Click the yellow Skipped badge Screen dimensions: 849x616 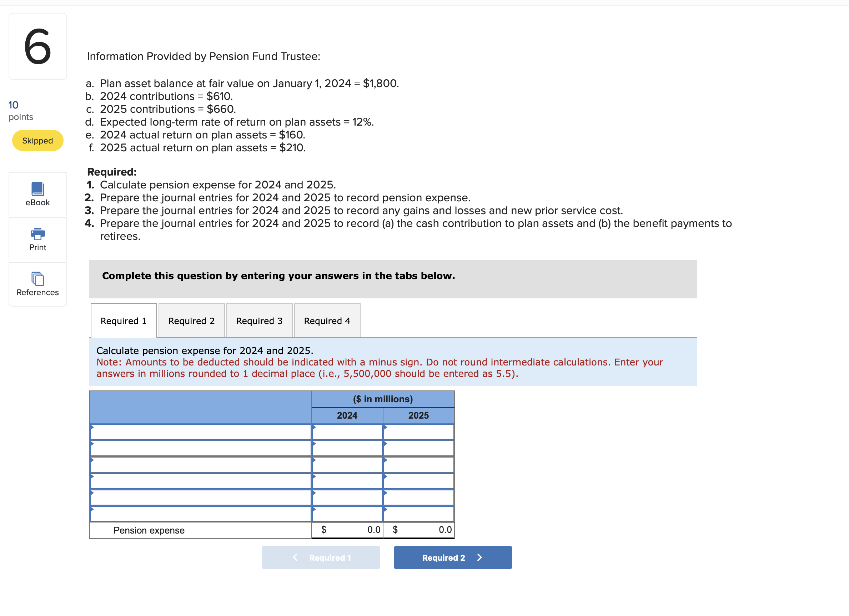coord(37,140)
